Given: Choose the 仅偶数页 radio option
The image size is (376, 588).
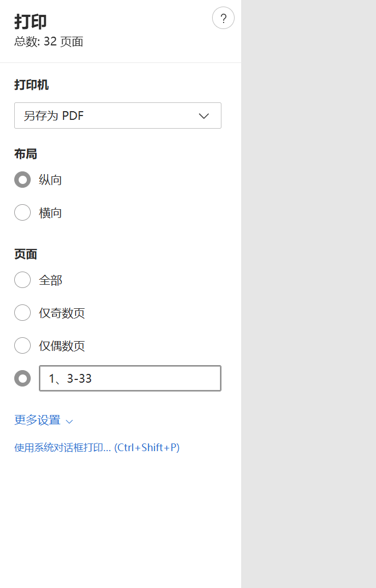Looking at the screenshot, I should (22, 345).
